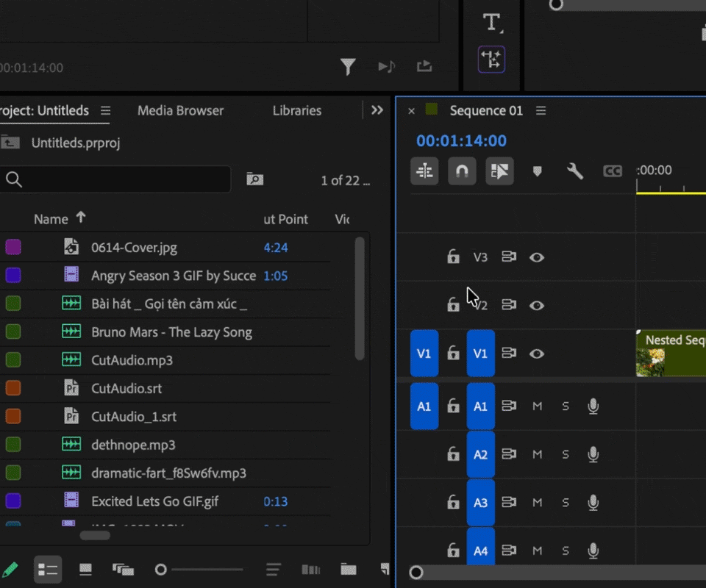Open the filter funnel icon
Viewport: 706px width, 588px height.
pos(348,67)
